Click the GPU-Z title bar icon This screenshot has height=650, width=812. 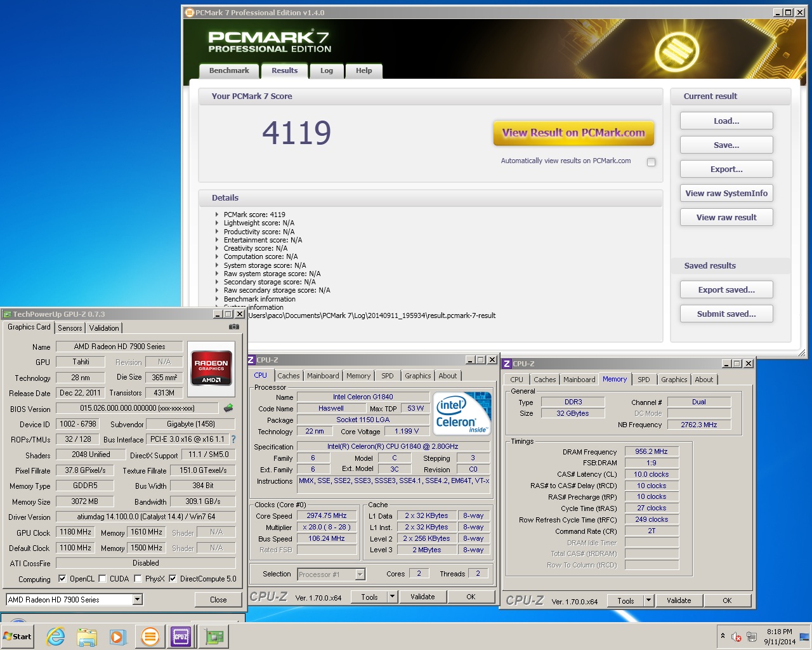7,314
